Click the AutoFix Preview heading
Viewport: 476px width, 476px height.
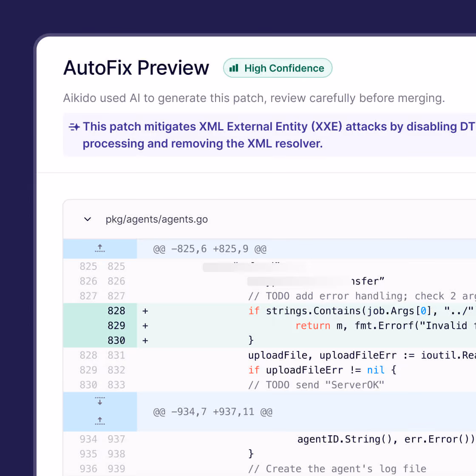click(136, 68)
